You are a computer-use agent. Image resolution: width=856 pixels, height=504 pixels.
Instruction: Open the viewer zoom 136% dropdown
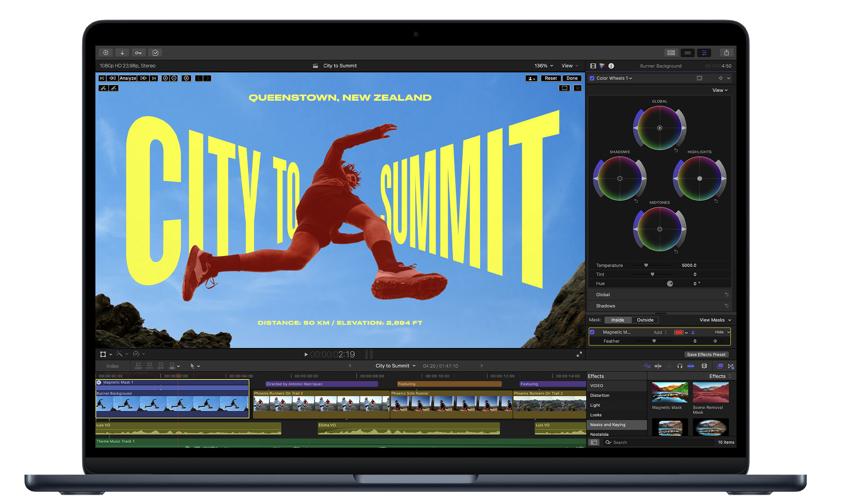(x=543, y=66)
